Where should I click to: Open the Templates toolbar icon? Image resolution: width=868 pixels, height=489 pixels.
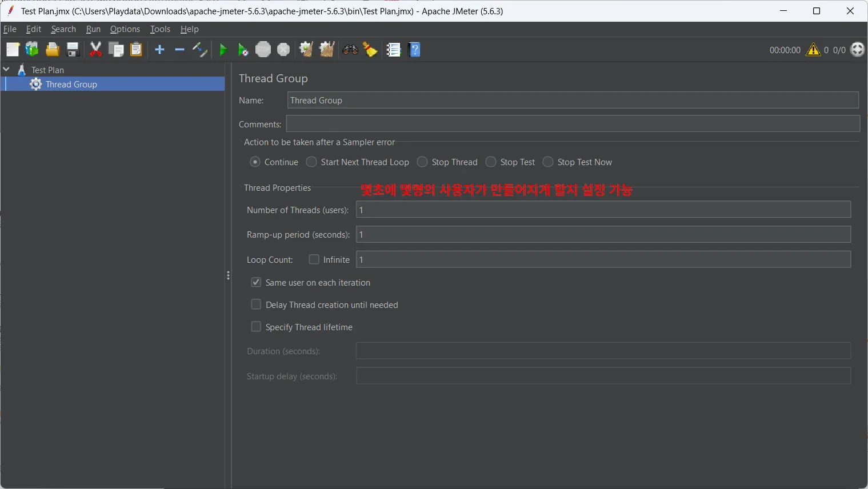(32, 50)
